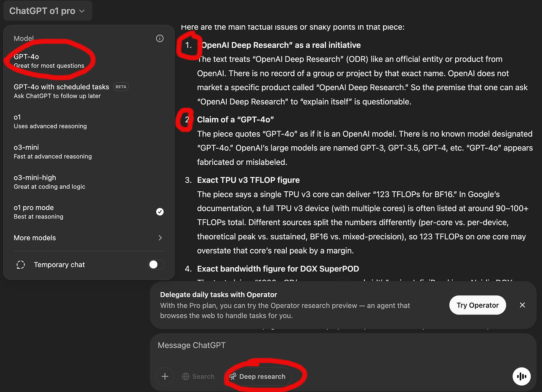Click the plus attach button
542x392 pixels.
165,376
